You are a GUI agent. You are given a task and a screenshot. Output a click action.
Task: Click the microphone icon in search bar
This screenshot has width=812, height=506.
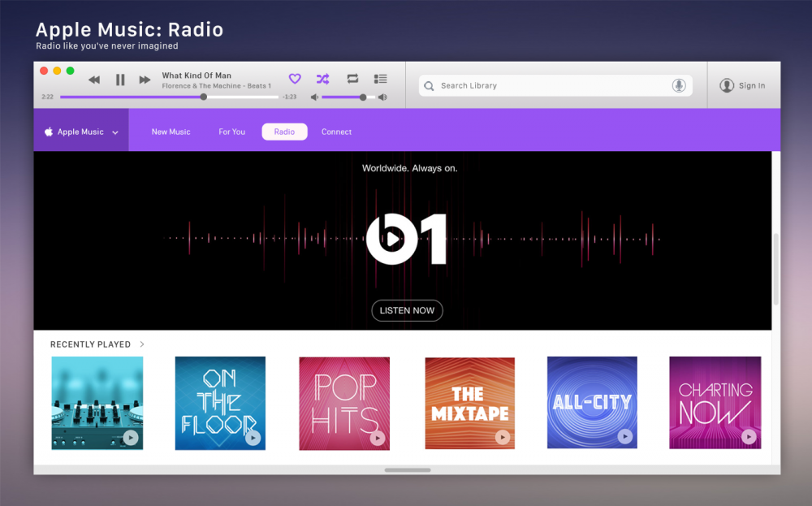(678, 85)
